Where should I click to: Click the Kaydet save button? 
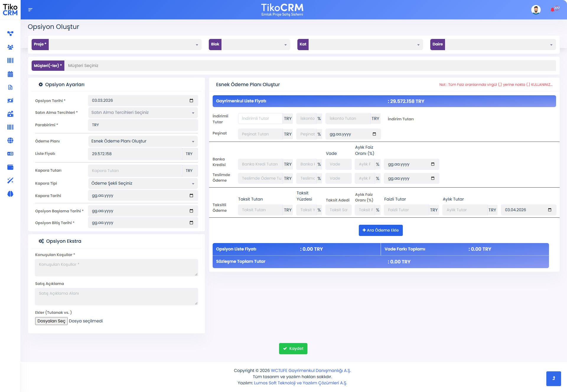click(x=293, y=349)
